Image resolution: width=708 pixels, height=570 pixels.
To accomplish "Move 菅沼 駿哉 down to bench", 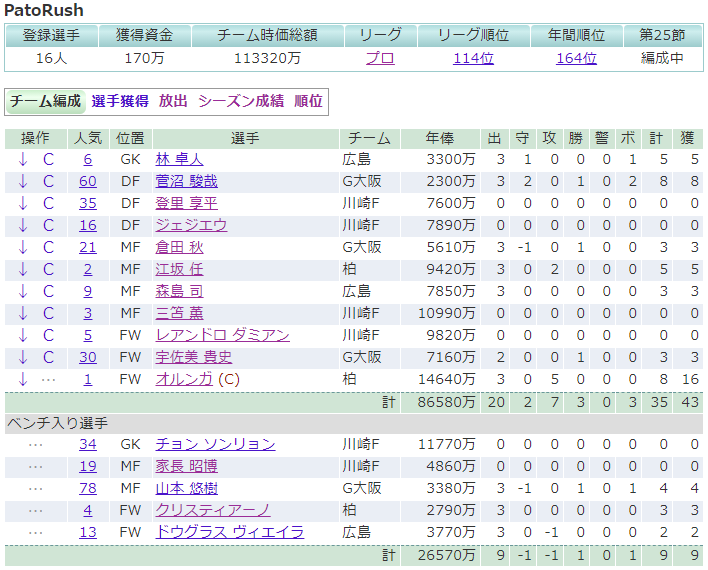I will pos(23,182).
